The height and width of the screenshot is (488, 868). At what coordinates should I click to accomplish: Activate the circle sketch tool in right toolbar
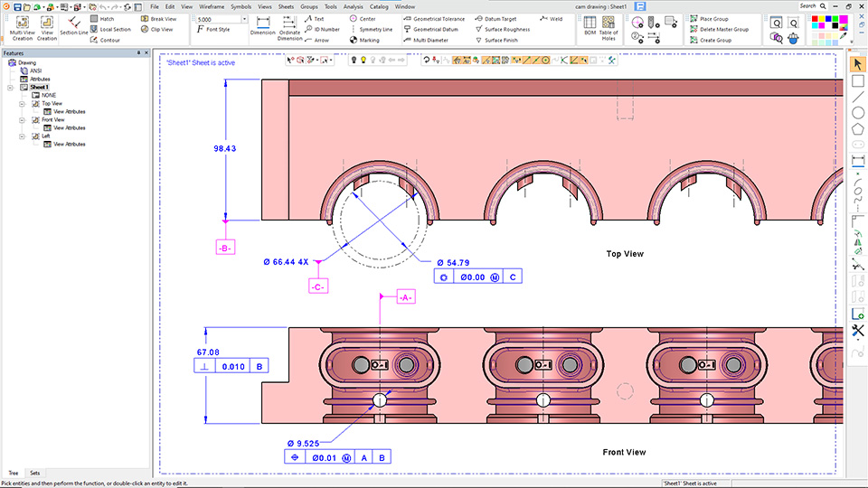[x=857, y=113]
